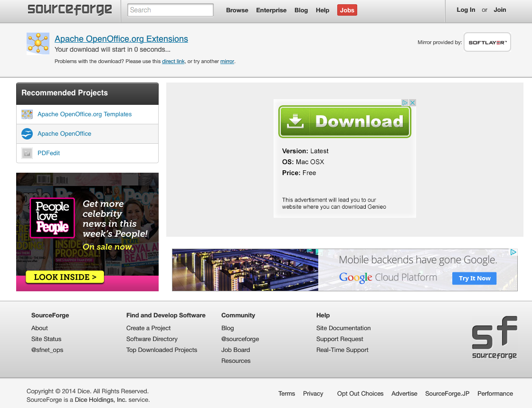Click the red Jobs button
Screen dimensions: 532x408
347,10
